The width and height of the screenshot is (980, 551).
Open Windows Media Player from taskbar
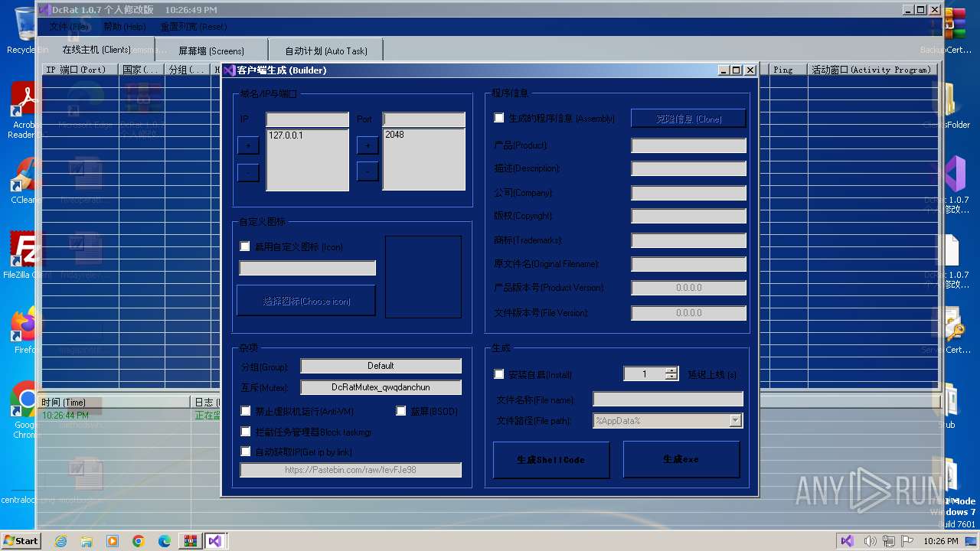tap(113, 541)
